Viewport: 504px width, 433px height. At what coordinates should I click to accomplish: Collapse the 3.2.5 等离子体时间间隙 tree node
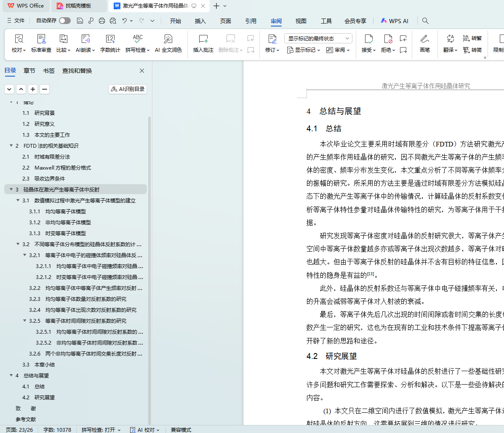pos(25,321)
